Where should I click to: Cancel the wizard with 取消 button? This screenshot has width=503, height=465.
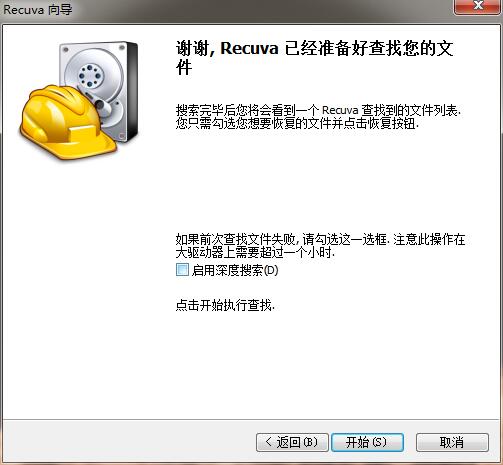click(452, 442)
